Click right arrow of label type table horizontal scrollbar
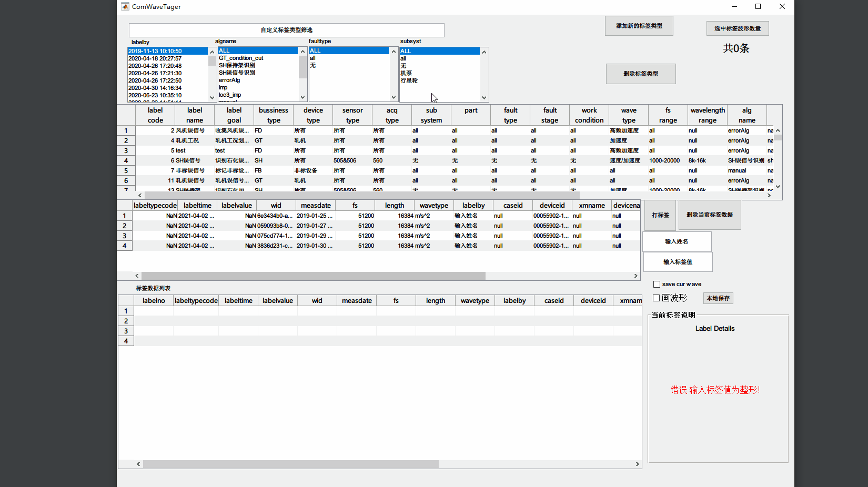Viewport: 868px width, 487px height. point(769,195)
